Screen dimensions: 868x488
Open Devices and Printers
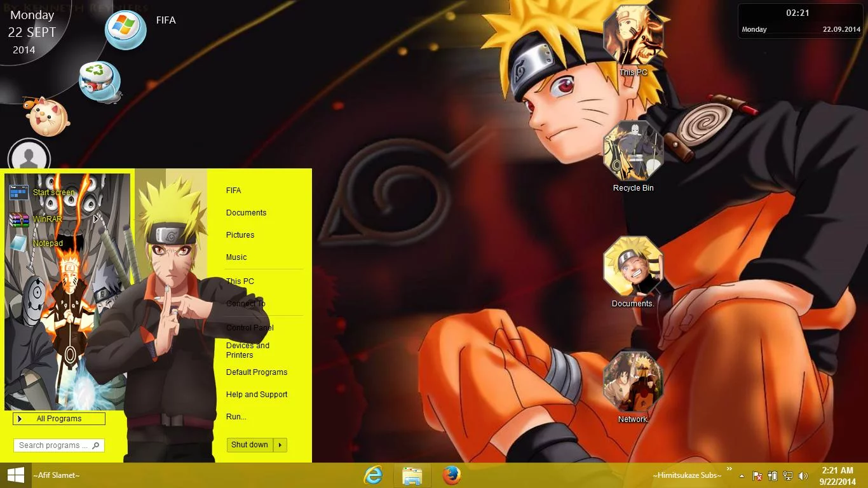[248, 350]
